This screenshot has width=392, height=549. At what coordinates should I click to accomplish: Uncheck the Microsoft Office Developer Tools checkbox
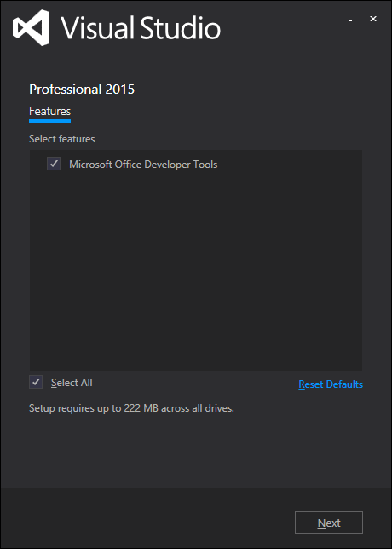pos(54,164)
